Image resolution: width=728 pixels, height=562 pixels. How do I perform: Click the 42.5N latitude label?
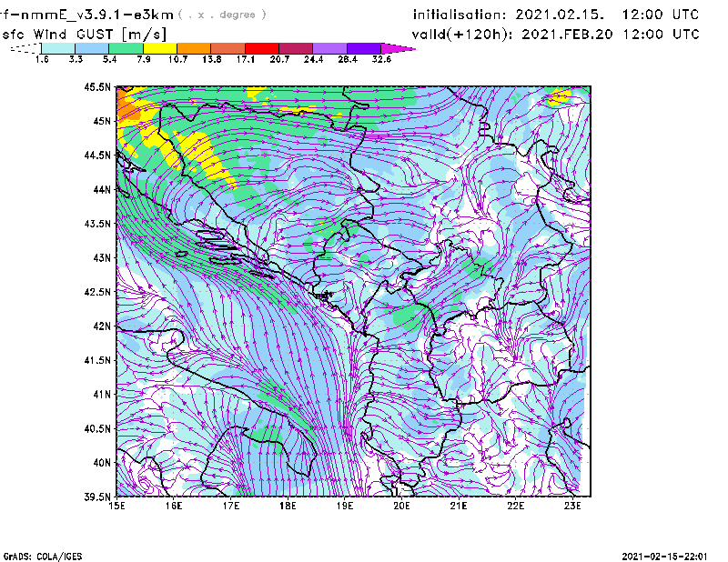97,292
